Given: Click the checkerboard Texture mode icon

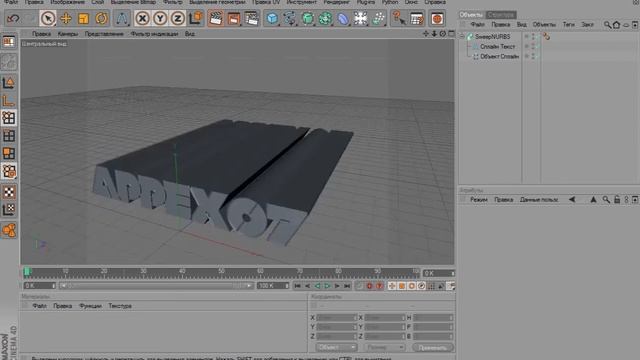Looking at the screenshot, I should (x=9, y=192).
